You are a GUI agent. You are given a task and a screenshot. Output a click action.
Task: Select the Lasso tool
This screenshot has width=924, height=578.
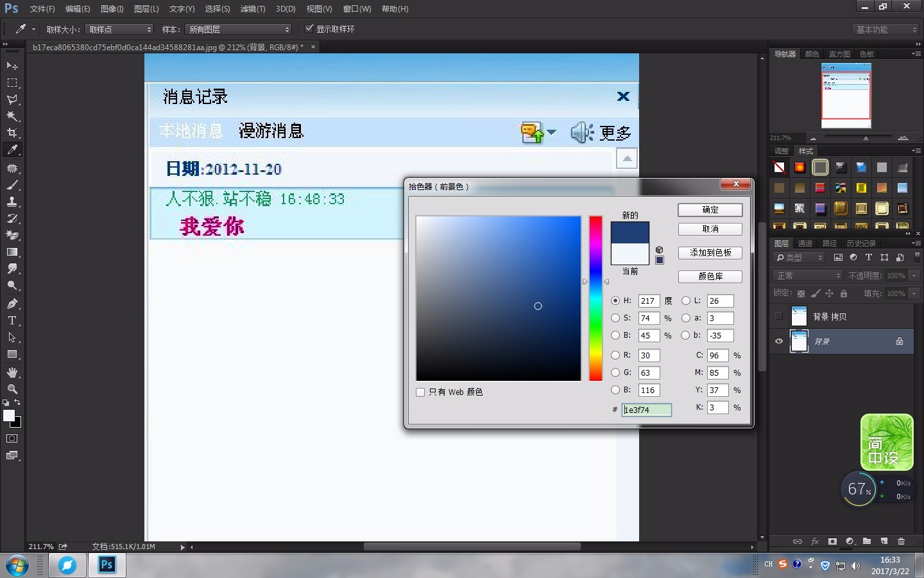(x=12, y=100)
